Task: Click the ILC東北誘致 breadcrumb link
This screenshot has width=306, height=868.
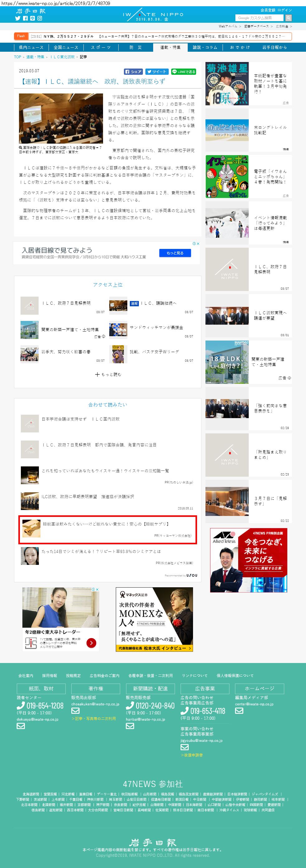Action: (63, 57)
